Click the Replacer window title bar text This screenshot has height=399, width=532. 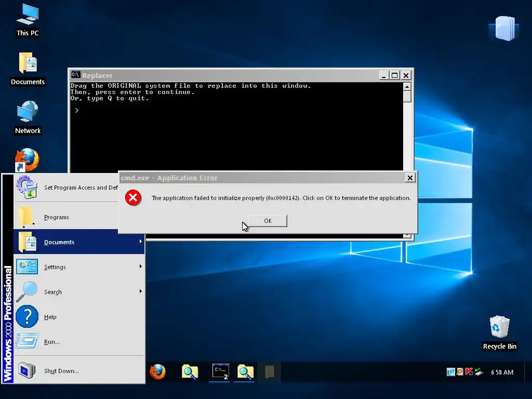(x=97, y=75)
